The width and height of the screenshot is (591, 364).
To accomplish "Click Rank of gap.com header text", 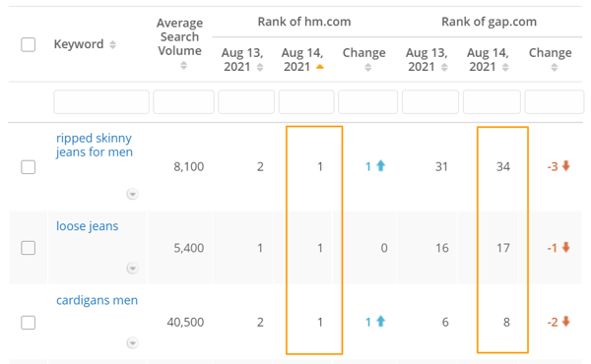I will click(489, 22).
